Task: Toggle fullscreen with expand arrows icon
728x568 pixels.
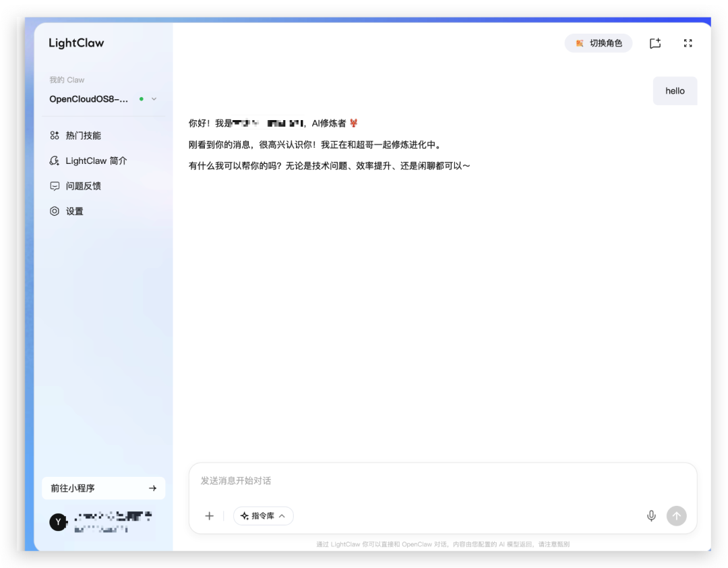Action: point(688,43)
